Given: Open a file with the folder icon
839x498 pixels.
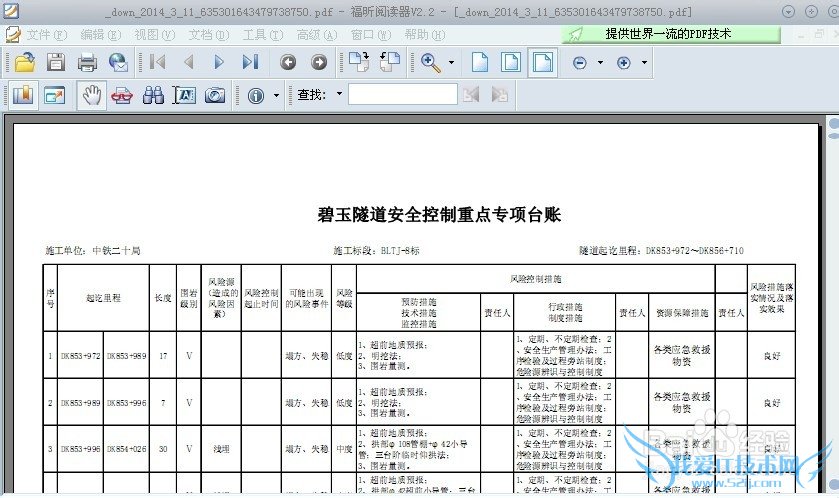Looking at the screenshot, I should click(x=25, y=62).
